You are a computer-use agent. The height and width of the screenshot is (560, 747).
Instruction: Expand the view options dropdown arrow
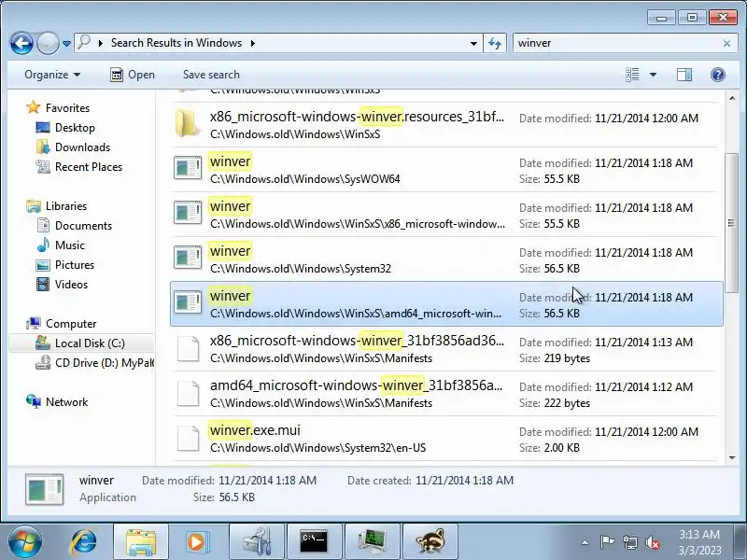(653, 75)
